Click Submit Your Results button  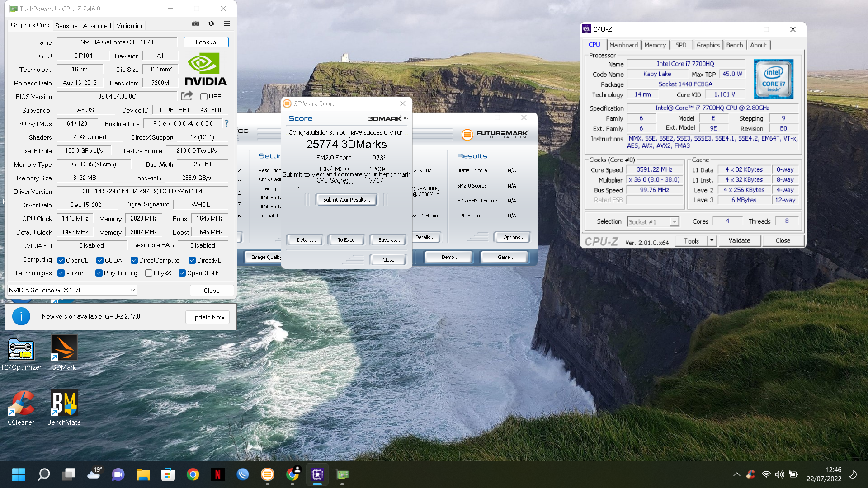[x=347, y=200]
